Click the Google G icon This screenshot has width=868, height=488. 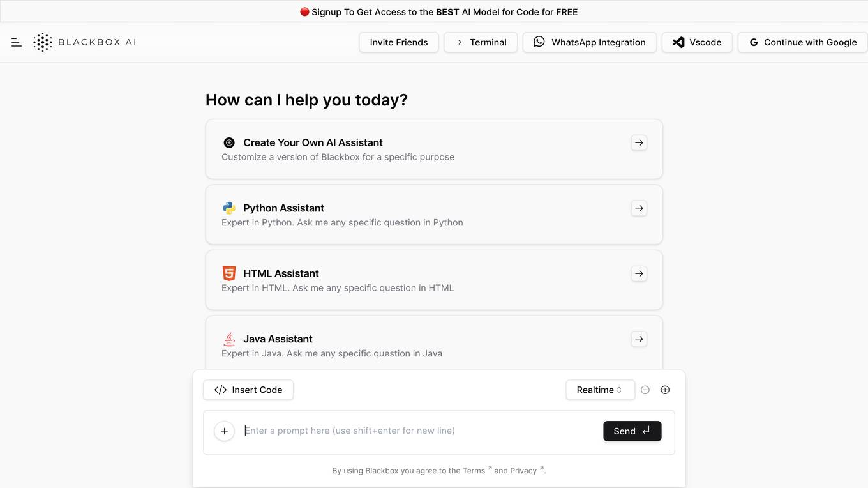tap(754, 42)
